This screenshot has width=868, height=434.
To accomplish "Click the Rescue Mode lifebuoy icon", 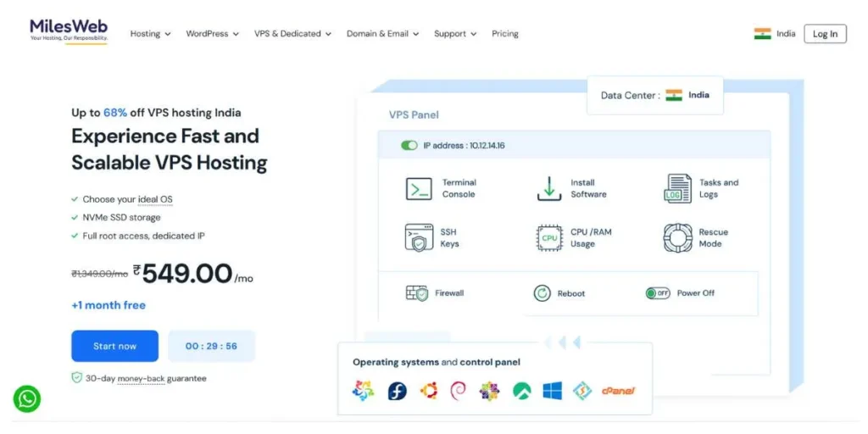I will 677,237.
